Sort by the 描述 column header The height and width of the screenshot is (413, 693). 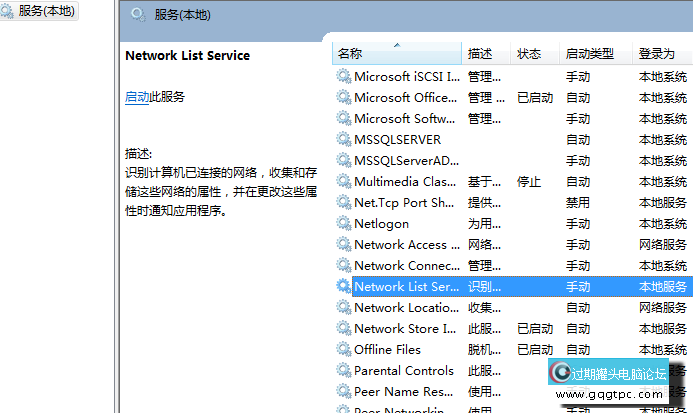coord(486,54)
